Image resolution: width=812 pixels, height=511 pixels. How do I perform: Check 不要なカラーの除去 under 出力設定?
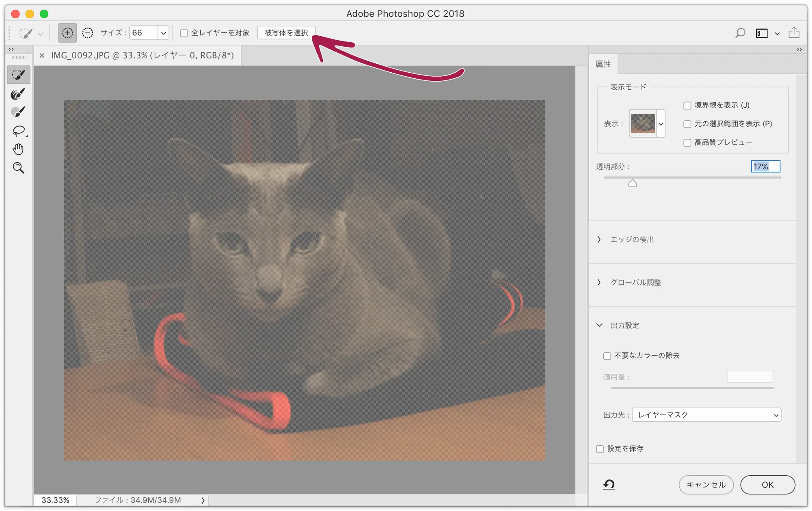[607, 356]
